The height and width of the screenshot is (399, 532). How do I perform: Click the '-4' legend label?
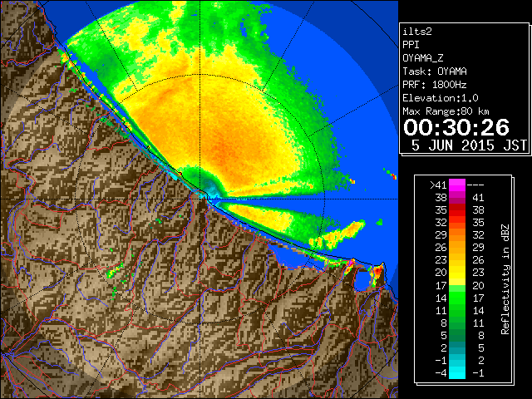click(x=441, y=373)
